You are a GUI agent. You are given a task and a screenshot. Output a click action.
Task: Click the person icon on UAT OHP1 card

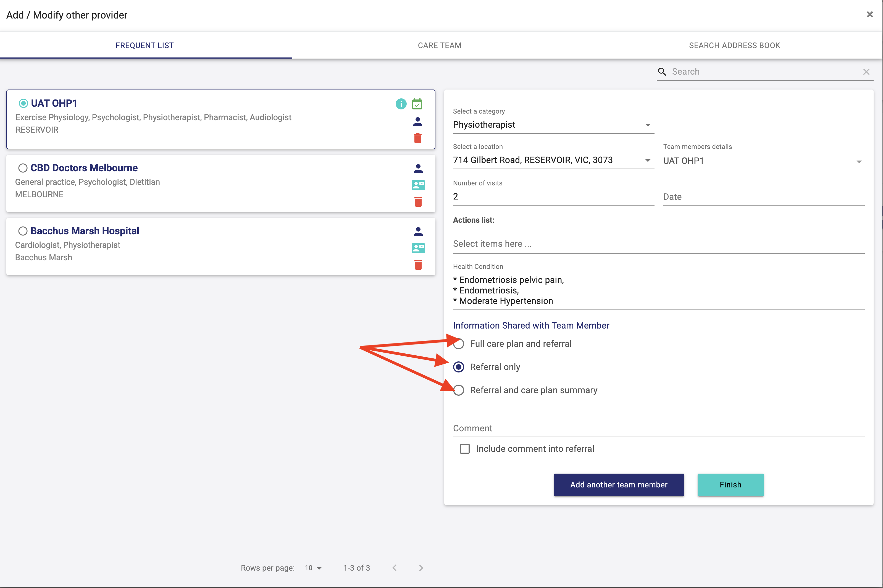click(418, 122)
